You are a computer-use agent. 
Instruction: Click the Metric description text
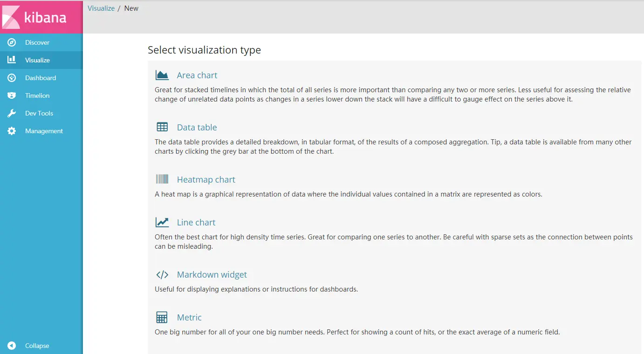click(357, 332)
